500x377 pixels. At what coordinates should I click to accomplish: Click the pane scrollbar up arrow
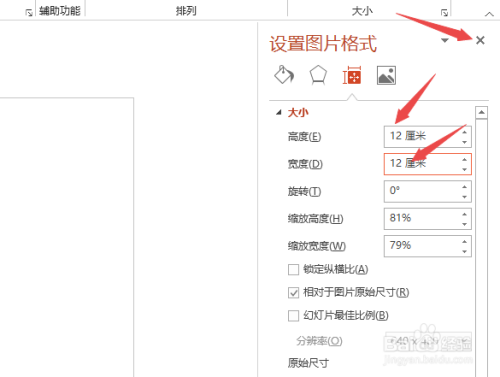click(x=481, y=112)
